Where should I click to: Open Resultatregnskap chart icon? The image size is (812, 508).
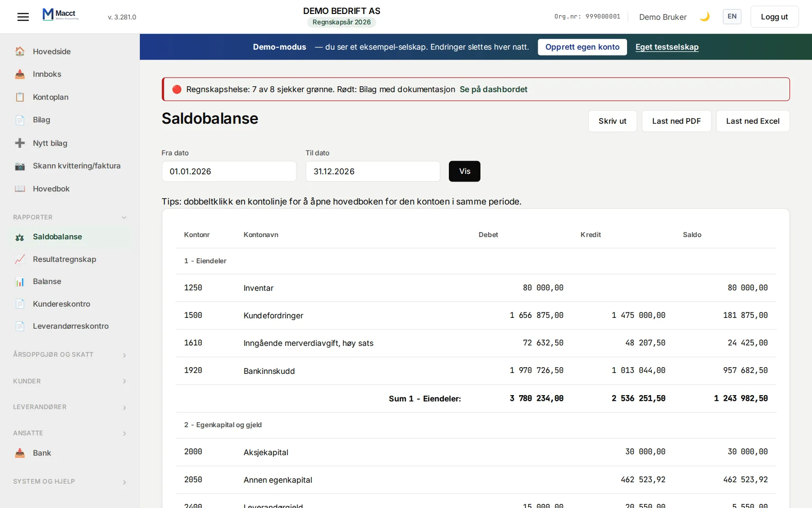point(20,259)
